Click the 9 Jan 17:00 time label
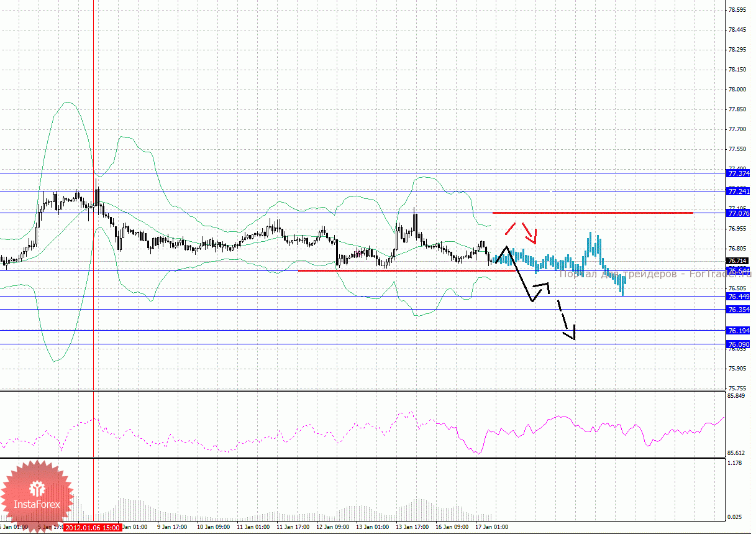The image size is (756, 534). pyautogui.click(x=172, y=527)
